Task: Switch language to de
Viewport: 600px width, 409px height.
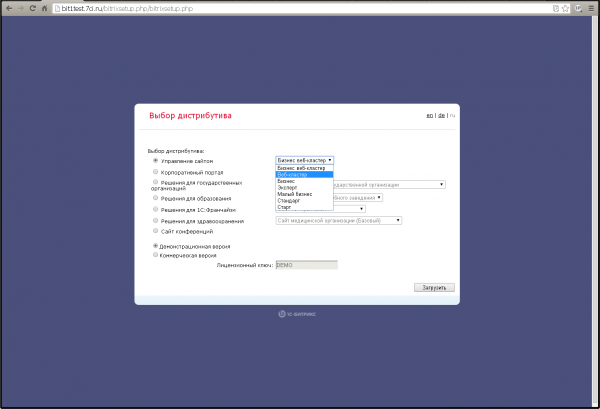Action: click(x=441, y=115)
